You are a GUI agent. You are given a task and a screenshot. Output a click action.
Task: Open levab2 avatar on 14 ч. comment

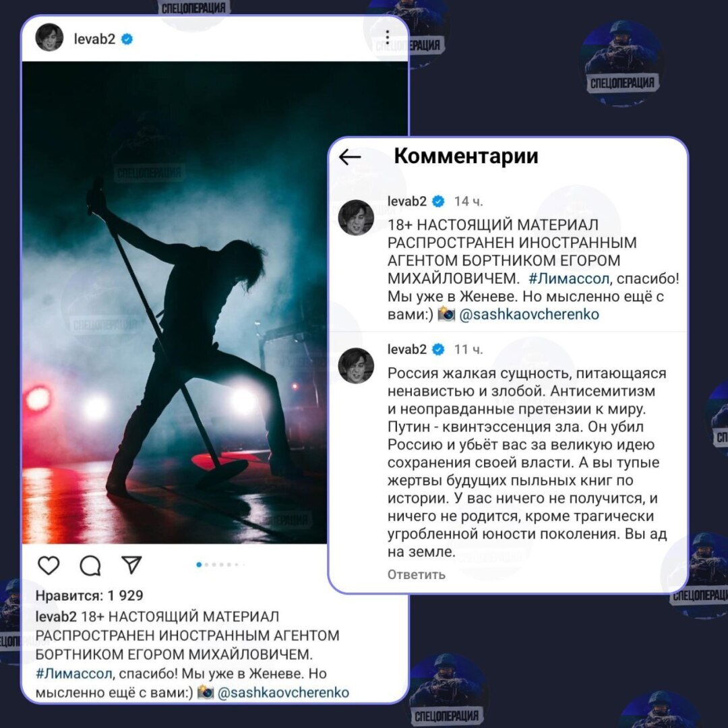tap(356, 217)
